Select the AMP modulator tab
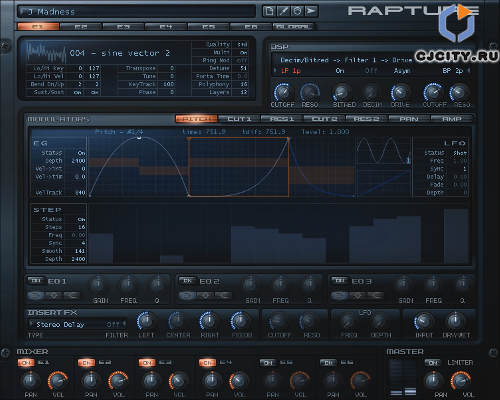 pyautogui.click(x=452, y=119)
